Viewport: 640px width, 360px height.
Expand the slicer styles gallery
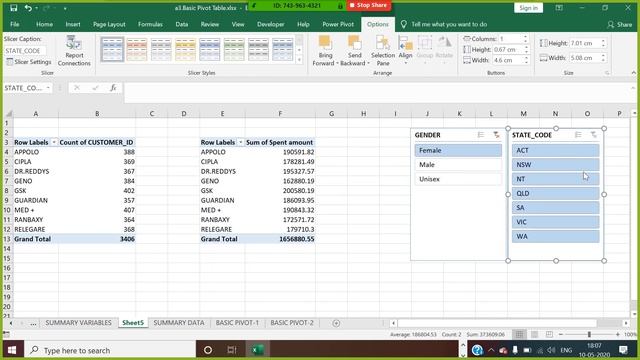click(299, 60)
